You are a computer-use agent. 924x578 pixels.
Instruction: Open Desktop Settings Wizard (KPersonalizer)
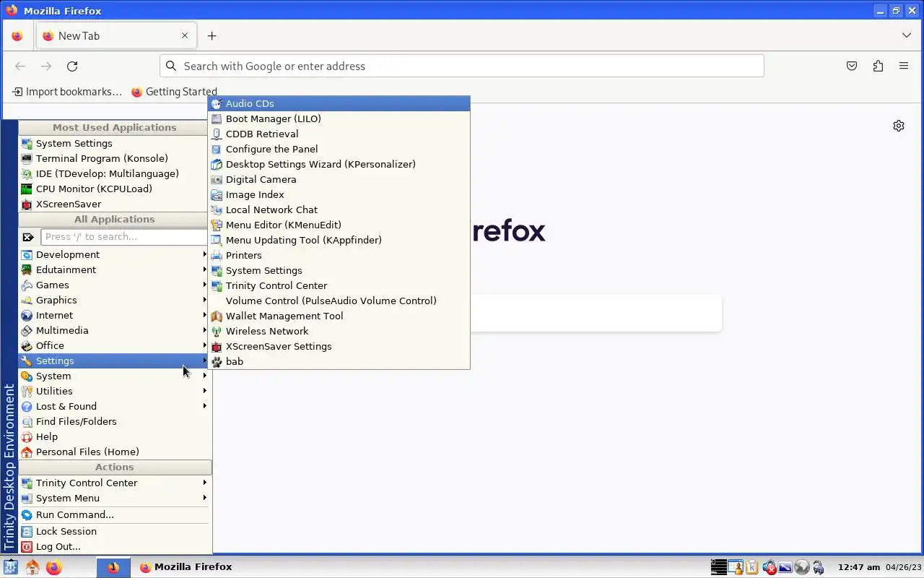[x=339, y=164]
